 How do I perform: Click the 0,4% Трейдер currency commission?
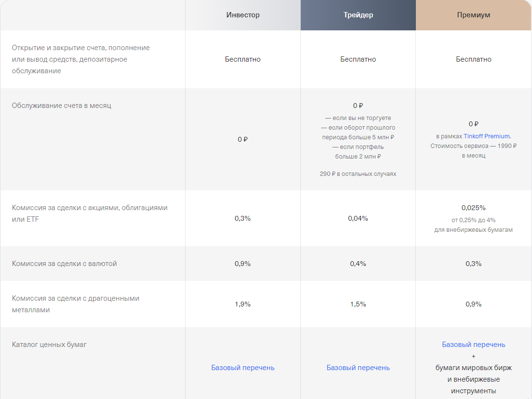tap(358, 264)
